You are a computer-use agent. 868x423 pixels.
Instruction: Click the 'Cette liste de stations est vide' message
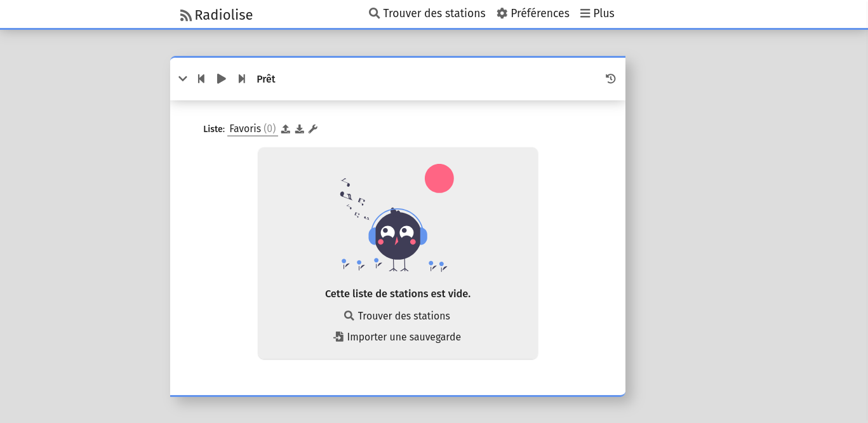click(x=397, y=293)
